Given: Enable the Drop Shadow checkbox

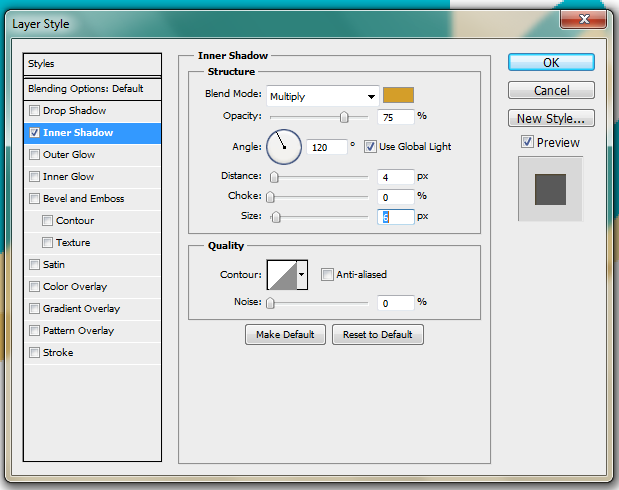Looking at the screenshot, I should [x=36, y=111].
